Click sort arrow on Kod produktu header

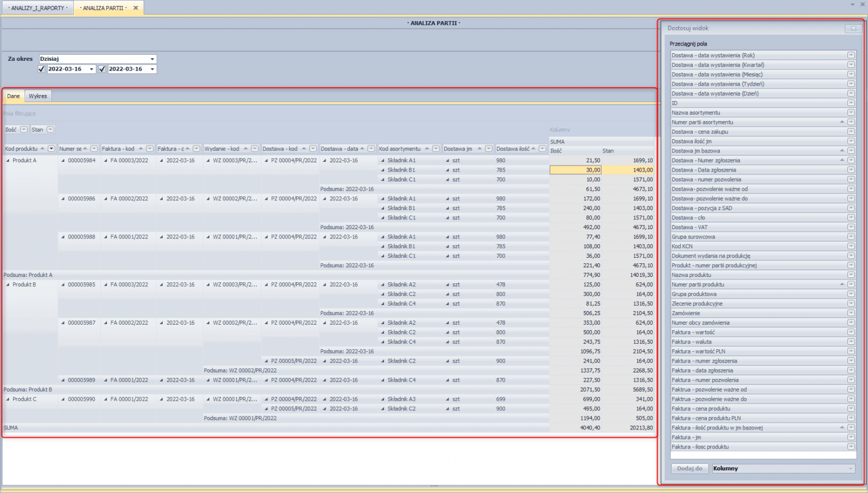42,148
